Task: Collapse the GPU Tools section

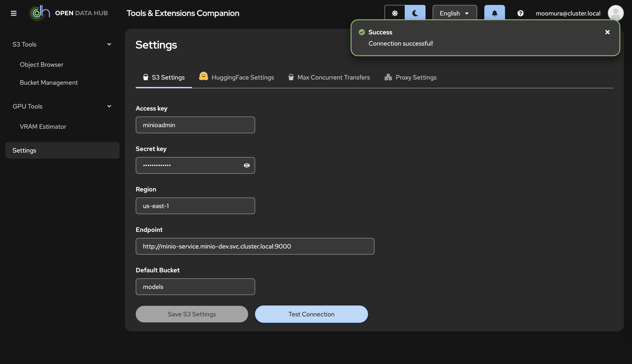Action: point(109,106)
